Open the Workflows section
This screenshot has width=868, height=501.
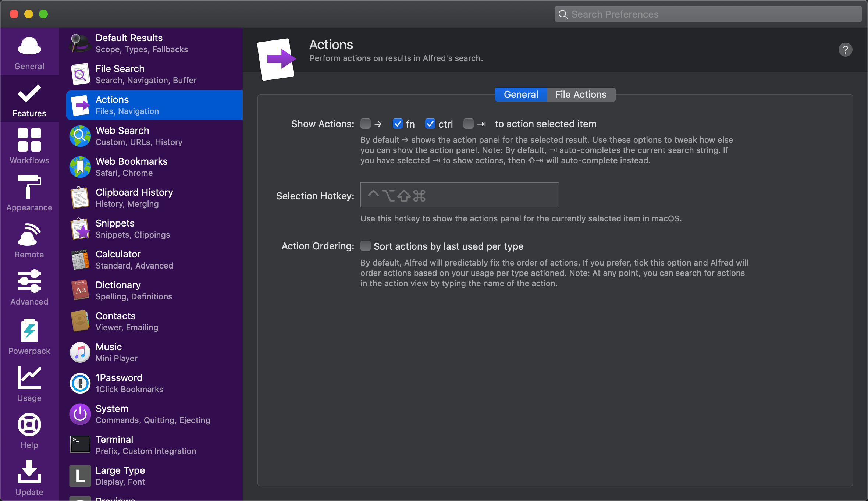29,146
